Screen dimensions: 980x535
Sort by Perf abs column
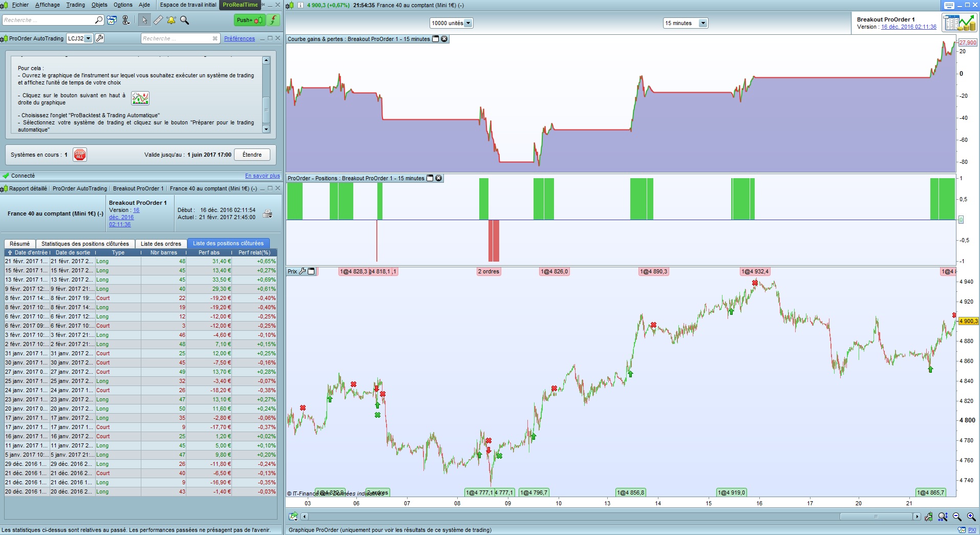pyautogui.click(x=209, y=252)
